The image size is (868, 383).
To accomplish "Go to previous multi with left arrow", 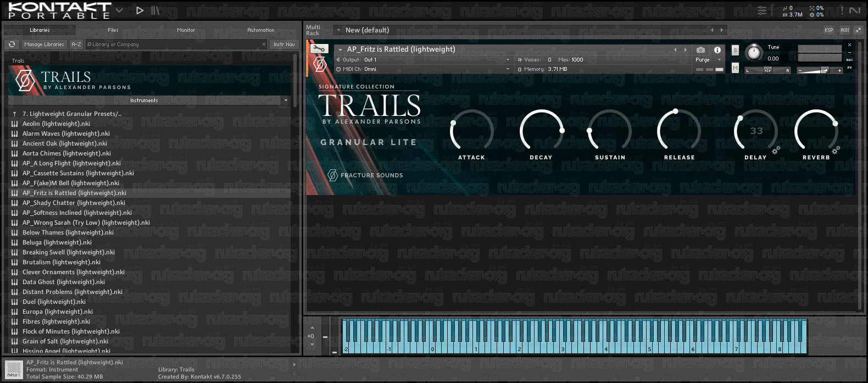I will pyautogui.click(x=712, y=30).
